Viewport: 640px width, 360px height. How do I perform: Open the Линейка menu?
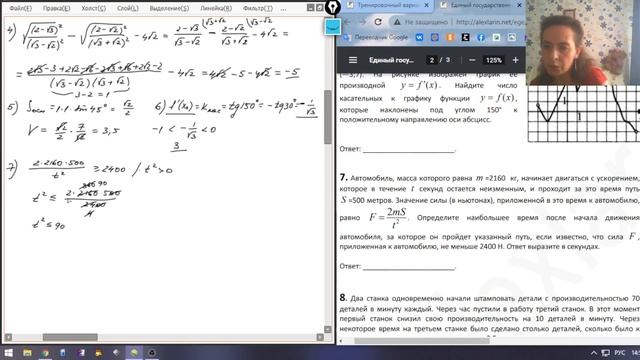216,8
